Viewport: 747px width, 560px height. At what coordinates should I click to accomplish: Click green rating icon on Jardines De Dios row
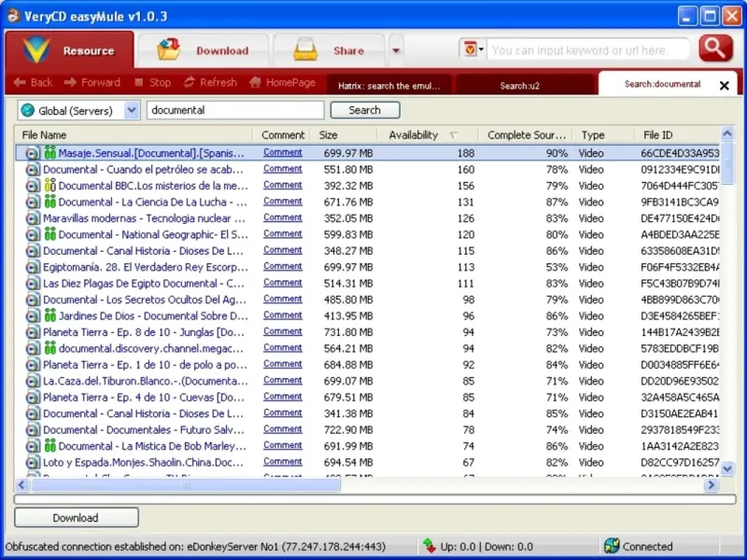point(50,315)
